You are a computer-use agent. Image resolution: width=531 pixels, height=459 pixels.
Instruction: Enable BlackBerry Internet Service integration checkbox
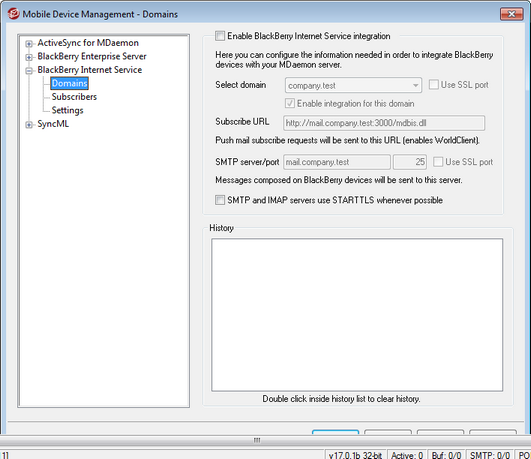[x=220, y=36]
